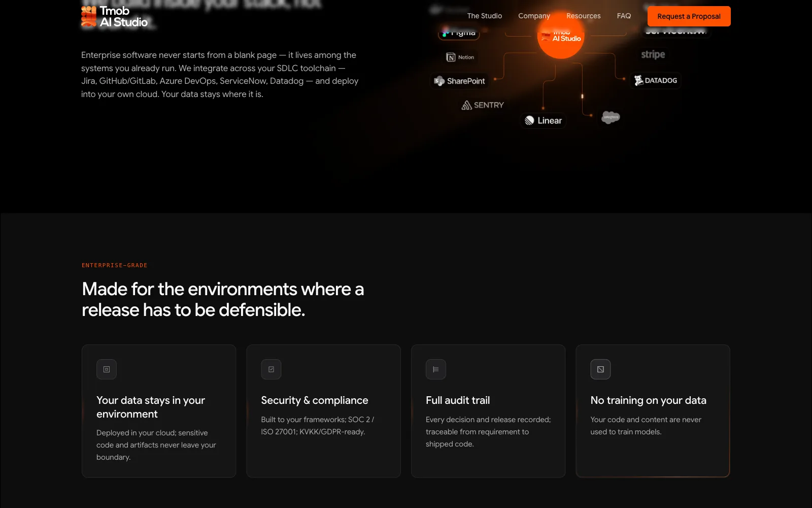Image resolution: width=812 pixels, height=508 pixels.
Task: Click the 'Deployed in your cloud' description
Action: pos(156,445)
